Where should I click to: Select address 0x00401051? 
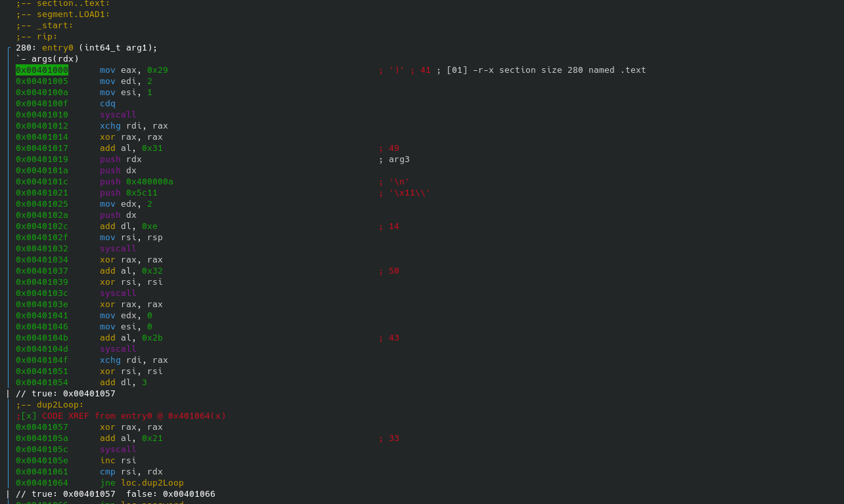42,371
